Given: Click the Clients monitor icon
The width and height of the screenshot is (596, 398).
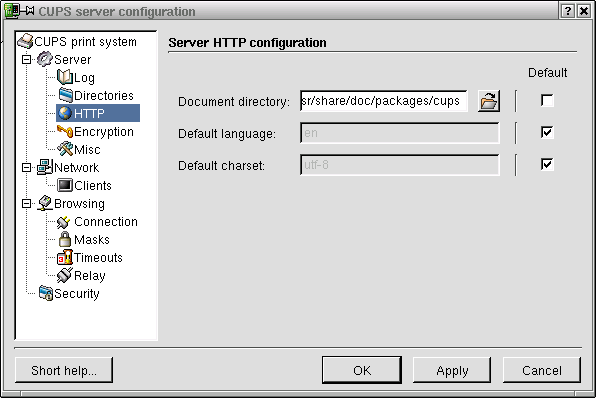Looking at the screenshot, I should 65,185.
